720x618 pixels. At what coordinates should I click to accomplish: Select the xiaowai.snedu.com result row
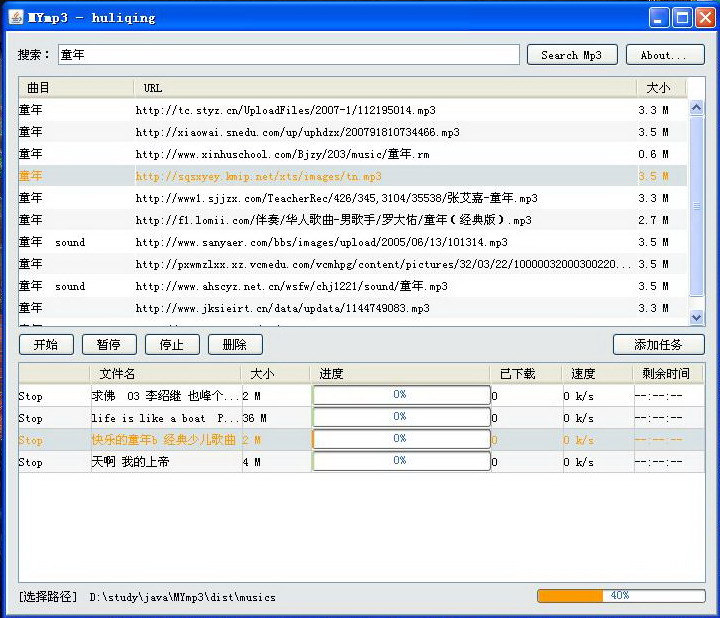pos(353,132)
